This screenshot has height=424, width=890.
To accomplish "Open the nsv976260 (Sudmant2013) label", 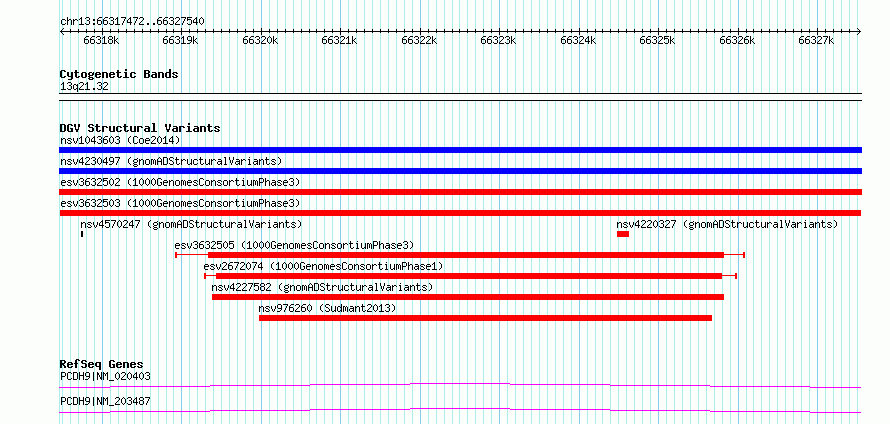I will point(328,308).
